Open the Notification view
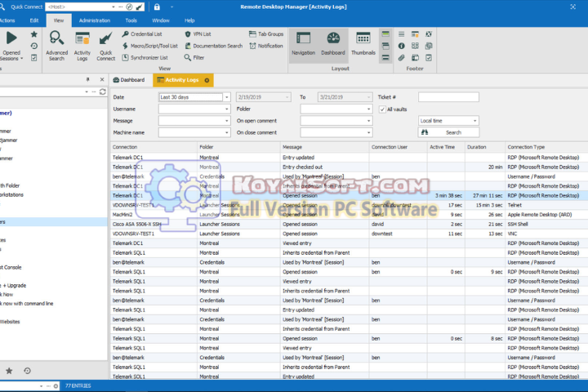 pyautogui.click(x=266, y=46)
